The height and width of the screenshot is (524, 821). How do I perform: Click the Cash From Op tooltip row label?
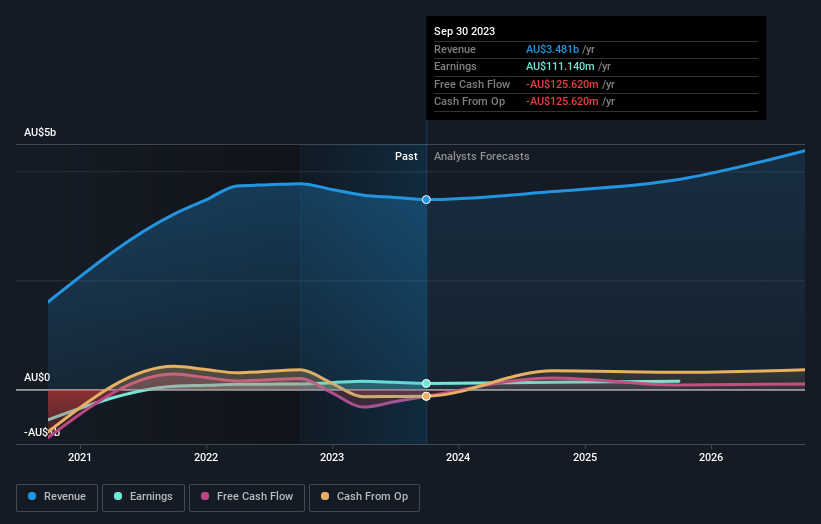pyautogui.click(x=470, y=102)
